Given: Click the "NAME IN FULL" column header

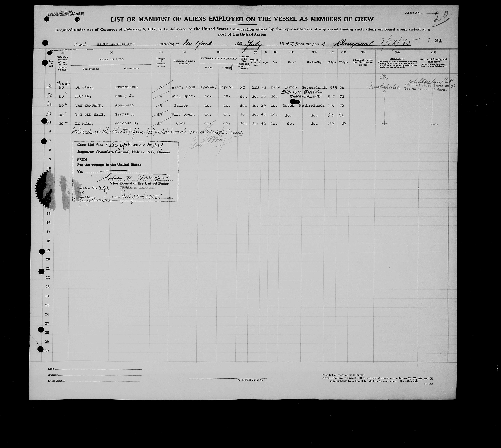Looking at the screenshot, I should (x=111, y=59).
